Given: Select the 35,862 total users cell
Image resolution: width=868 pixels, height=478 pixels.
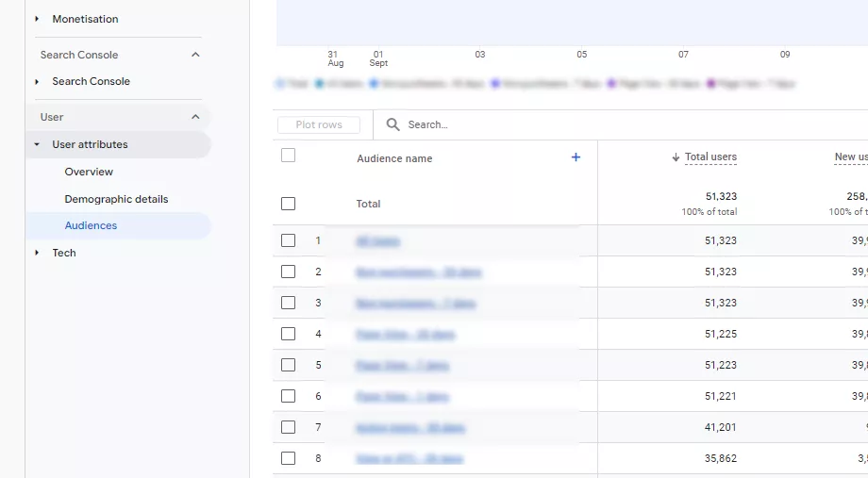Looking at the screenshot, I should pyautogui.click(x=720, y=458).
